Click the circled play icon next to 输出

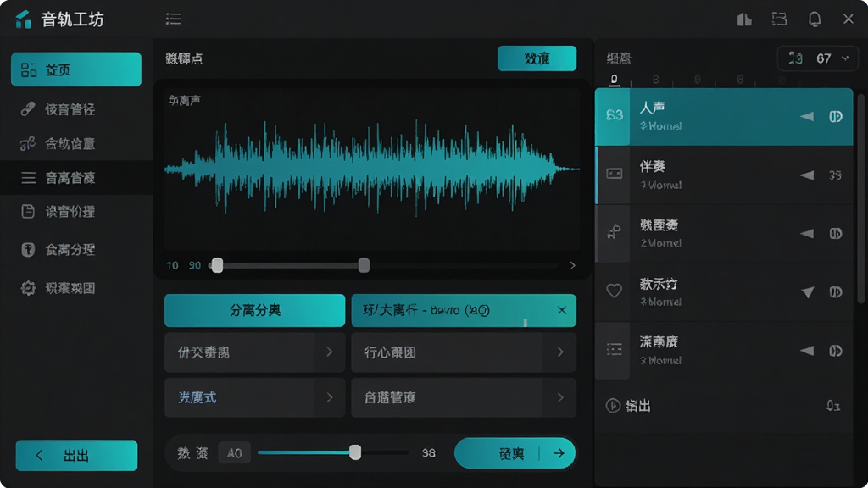pos(613,406)
